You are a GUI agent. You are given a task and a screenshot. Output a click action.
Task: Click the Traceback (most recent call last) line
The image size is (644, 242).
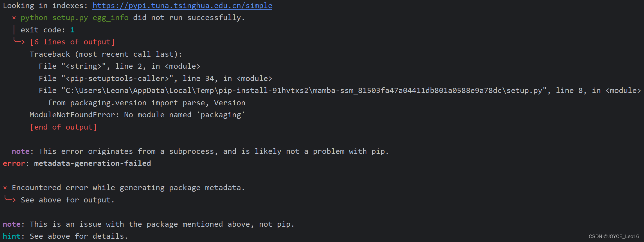point(106,54)
